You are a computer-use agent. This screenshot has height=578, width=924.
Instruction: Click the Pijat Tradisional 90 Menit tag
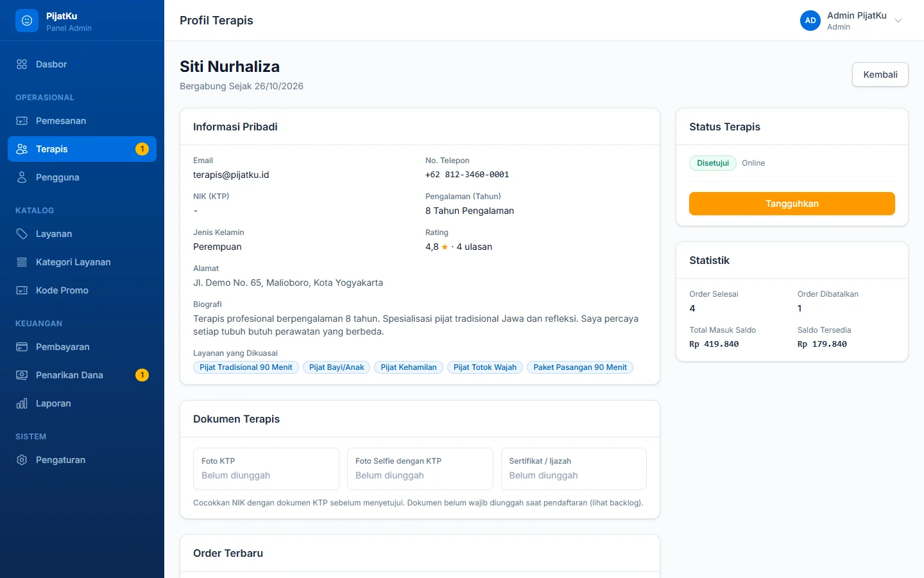246,367
